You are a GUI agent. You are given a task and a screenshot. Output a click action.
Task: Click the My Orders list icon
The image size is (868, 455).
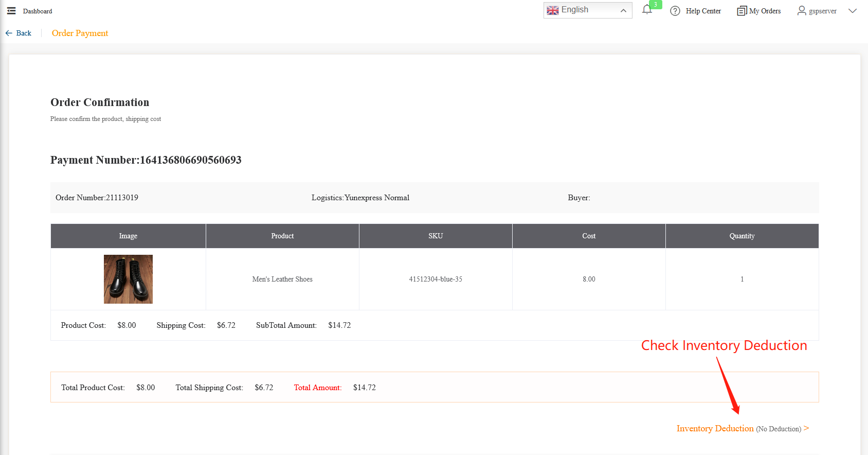click(x=742, y=11)
